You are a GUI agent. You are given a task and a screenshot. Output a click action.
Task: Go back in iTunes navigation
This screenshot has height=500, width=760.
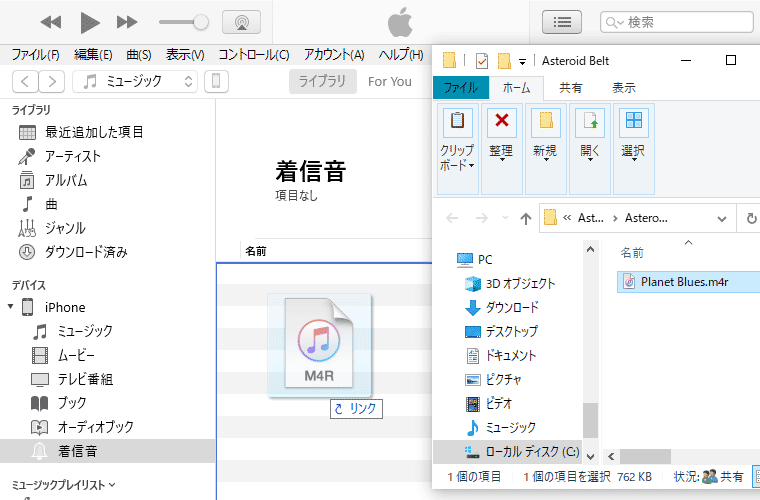click(x=25, y=81)
